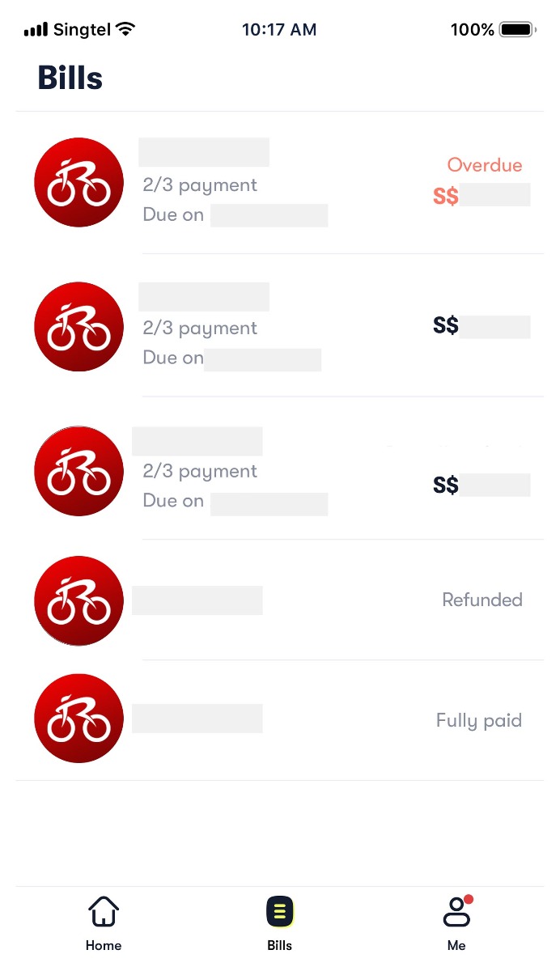
Task: Select the Refunded bill row
Action: pos(280,600)
